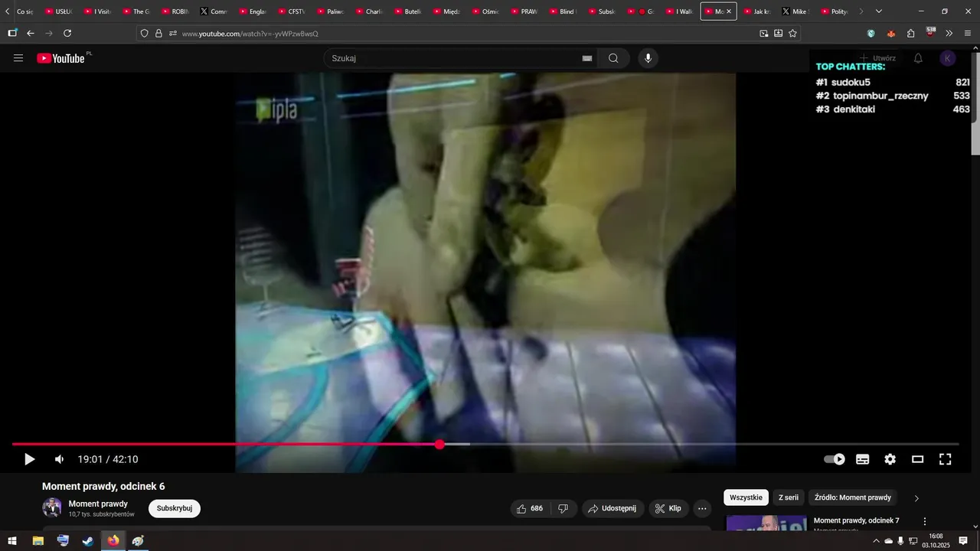The width and height of the screenshot is (980, 551).
Task: Go back in browser history
Action: pos(31,33)
